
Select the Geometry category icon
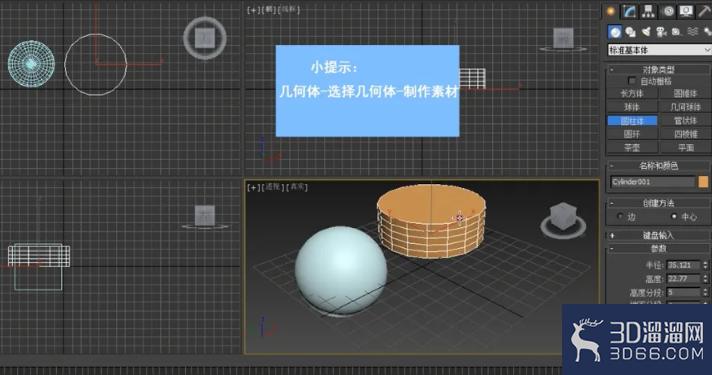click(x=615, y=32)
